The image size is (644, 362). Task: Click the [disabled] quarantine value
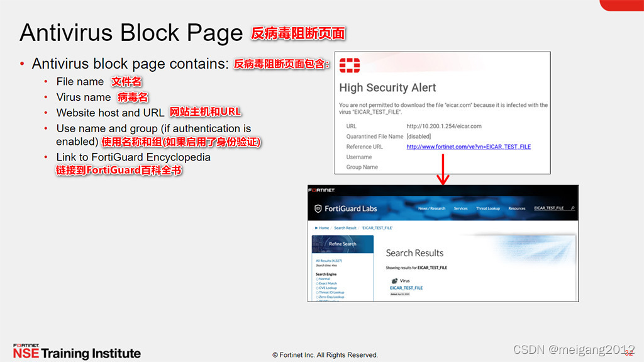[418, 137]
